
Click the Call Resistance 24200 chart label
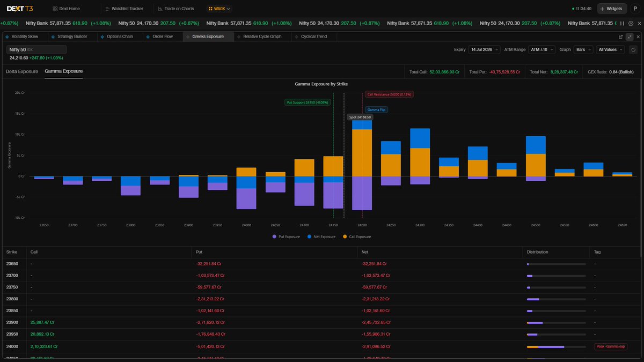(x=389, y=94)
